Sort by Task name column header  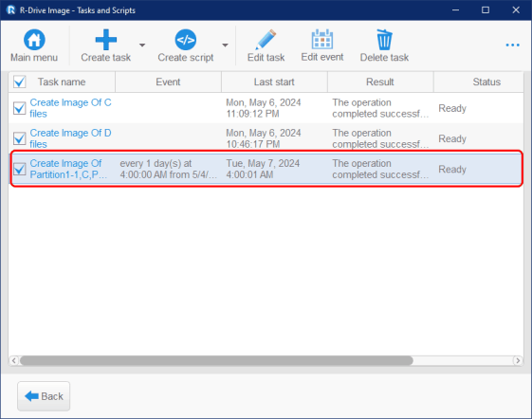62,82
